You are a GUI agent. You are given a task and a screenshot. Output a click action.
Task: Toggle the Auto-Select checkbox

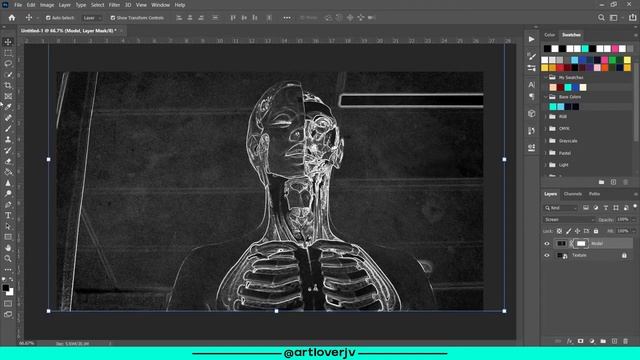(x=48, y=18)
